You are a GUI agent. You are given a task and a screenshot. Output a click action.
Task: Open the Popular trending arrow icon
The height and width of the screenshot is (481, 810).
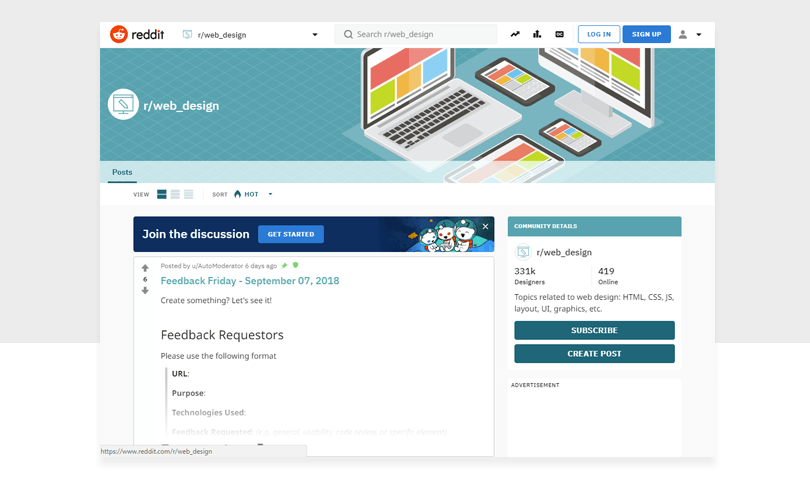(515, 34)
